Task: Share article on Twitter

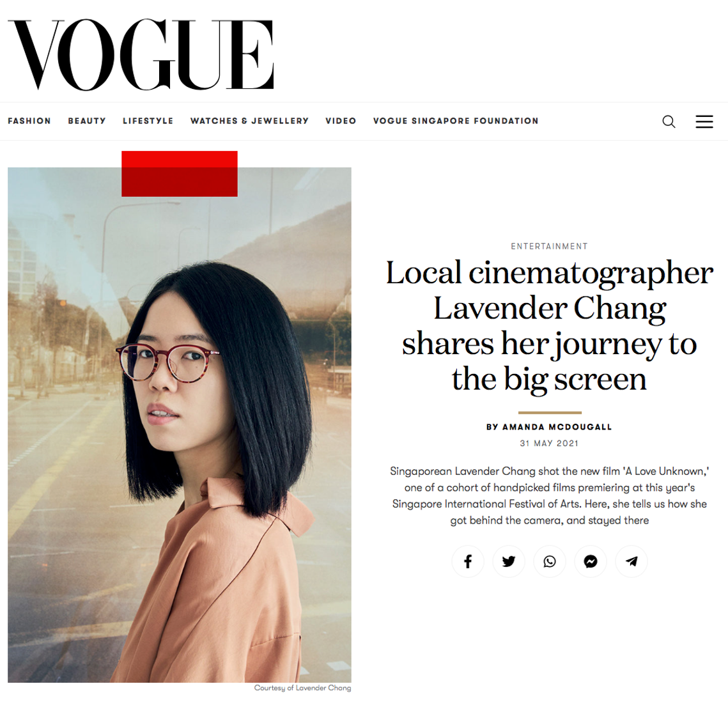Action: (509, 561)
